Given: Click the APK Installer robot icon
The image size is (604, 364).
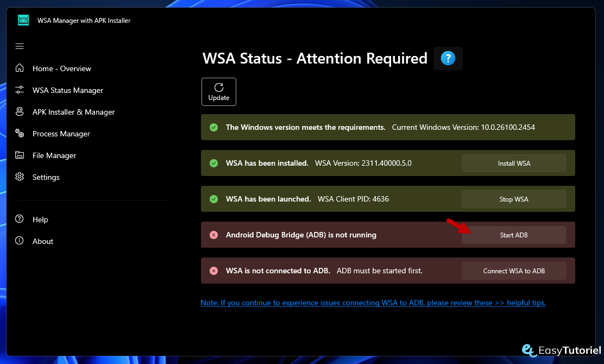Looking at the screenshot, I should (20, 112).
